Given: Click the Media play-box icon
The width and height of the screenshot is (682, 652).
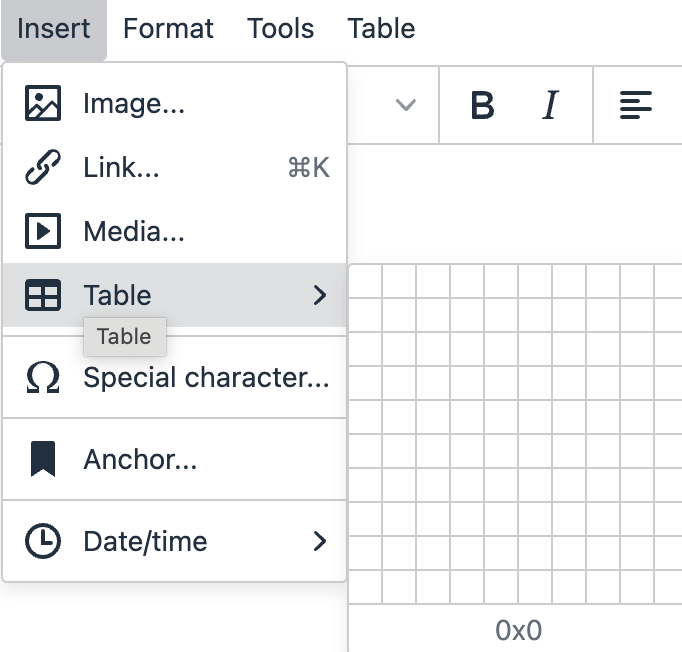Looking at the screenshot, I should tap(43, 231).
